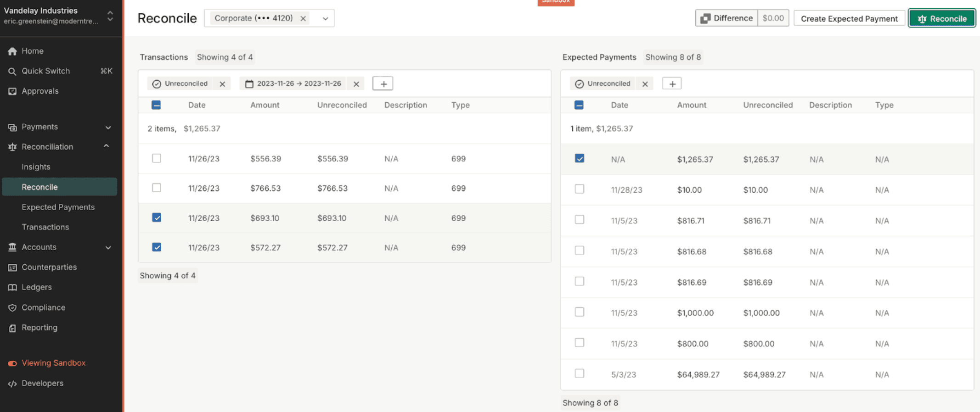Expand the Payments sidebar section
Viewport: 980px width, 412px height.
point(108,127)
